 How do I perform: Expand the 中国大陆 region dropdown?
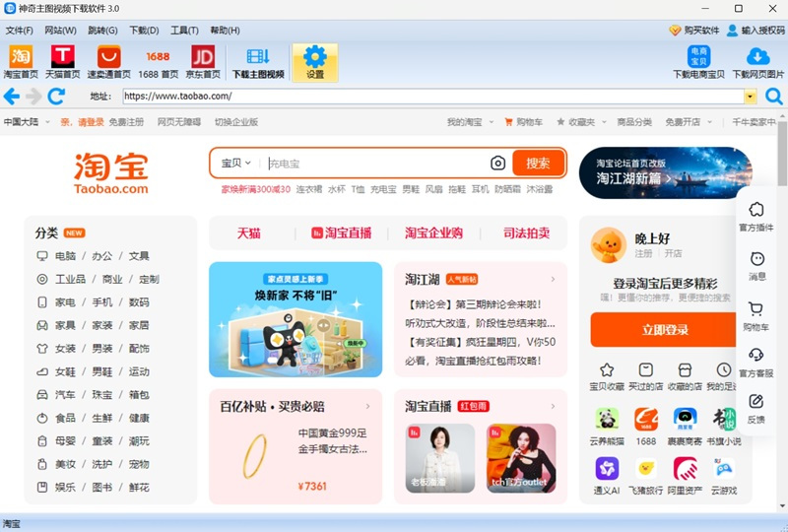[x=47, y=122]
